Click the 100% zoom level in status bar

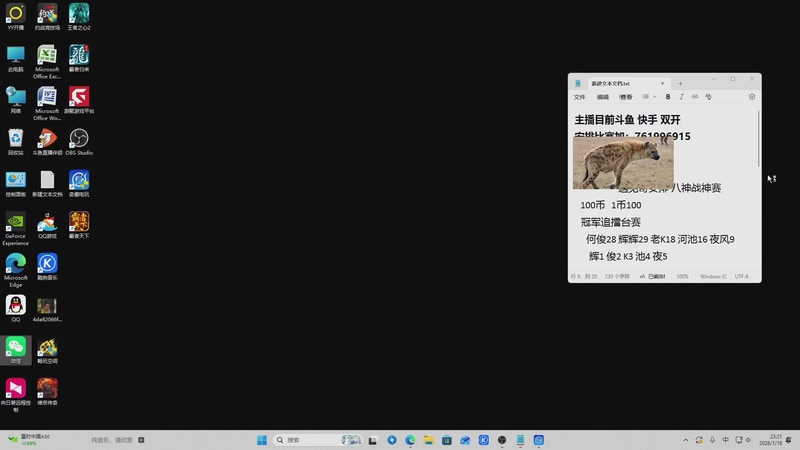(x=682, y=276)
